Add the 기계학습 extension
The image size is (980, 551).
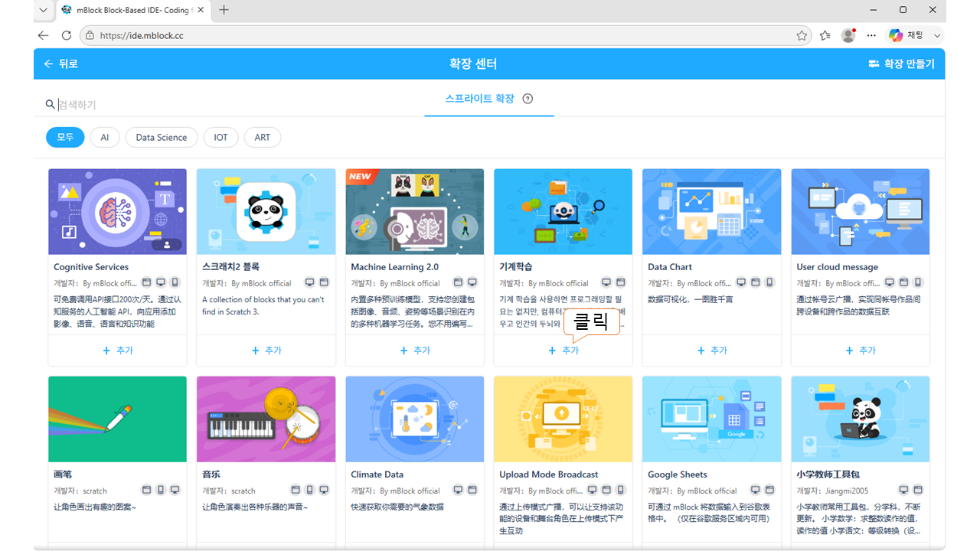(563, 350)
